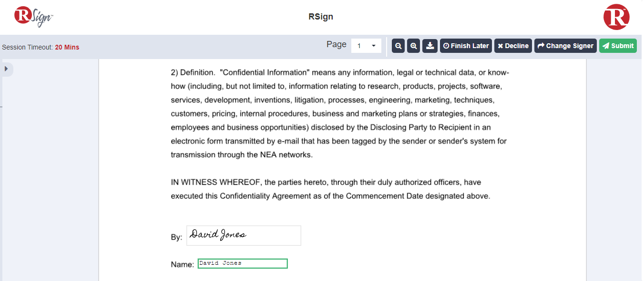Click the Change Signer button

565,46
